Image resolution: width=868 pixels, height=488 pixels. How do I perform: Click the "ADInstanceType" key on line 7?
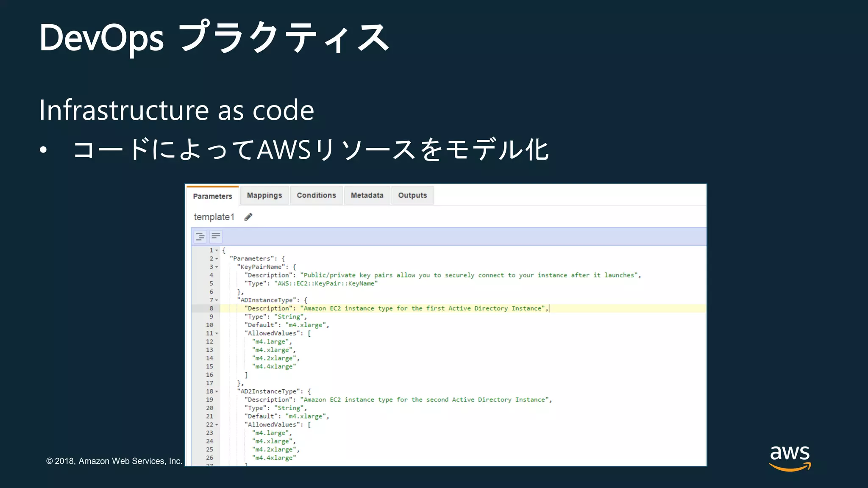pos(268,300)
